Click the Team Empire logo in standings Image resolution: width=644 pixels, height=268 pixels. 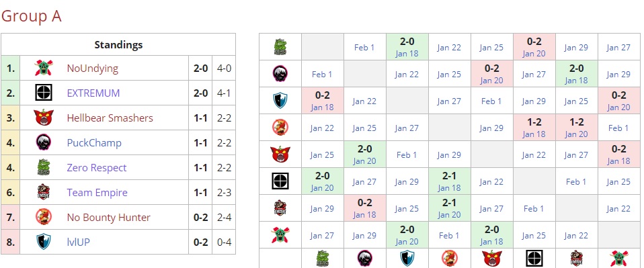click(x=44, y=193)
